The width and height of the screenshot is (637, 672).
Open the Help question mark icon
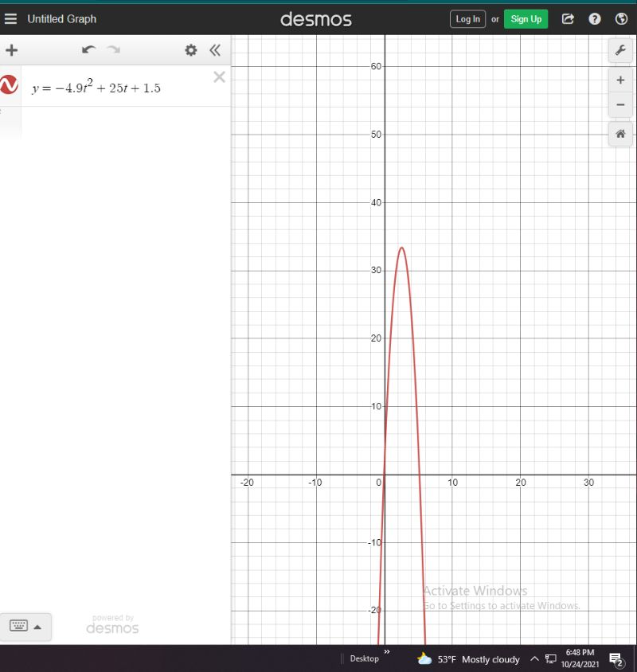[x=595, y=19]
